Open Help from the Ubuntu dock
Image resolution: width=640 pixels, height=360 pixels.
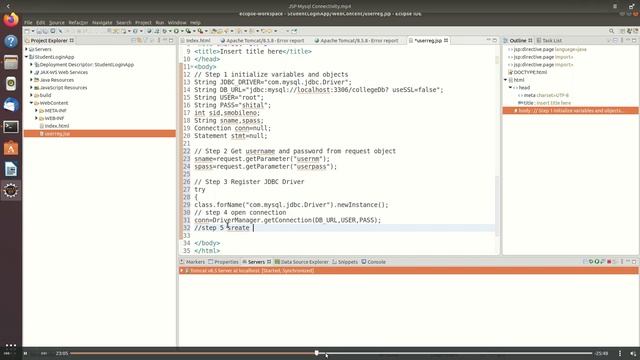[11, 41]
